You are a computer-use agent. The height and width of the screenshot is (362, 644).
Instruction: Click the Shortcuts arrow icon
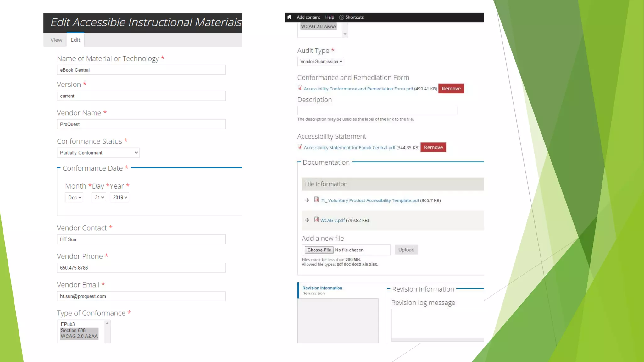(x=341, y=17)
